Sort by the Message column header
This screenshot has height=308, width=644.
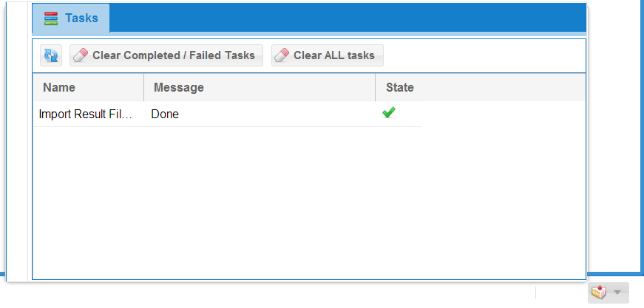pyautogui.click(x=179, y=87)
